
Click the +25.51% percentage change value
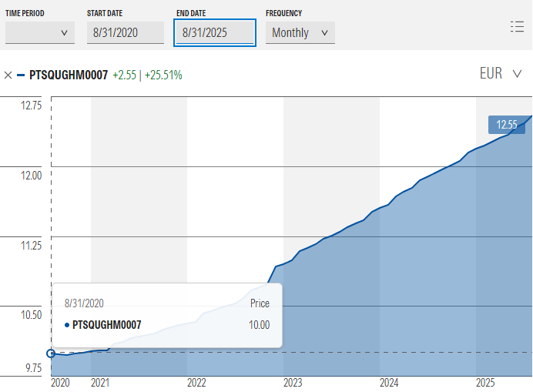tap(163, 75)
